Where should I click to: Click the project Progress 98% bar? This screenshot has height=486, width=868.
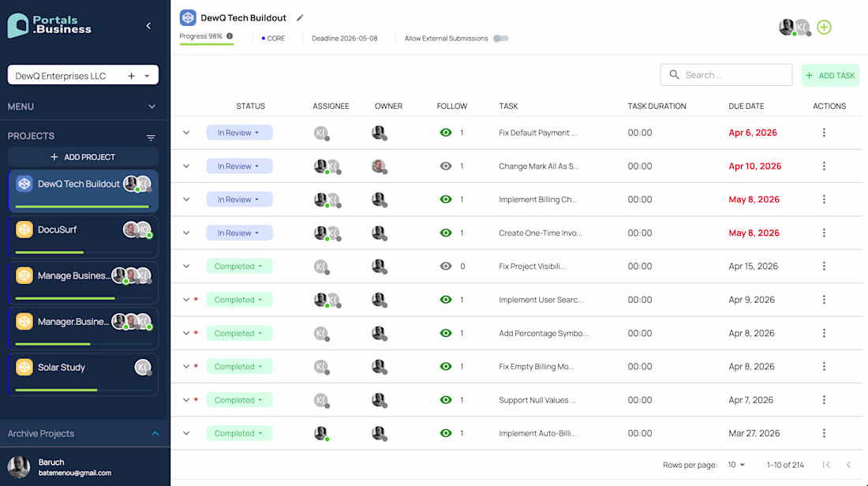[207, 43]
